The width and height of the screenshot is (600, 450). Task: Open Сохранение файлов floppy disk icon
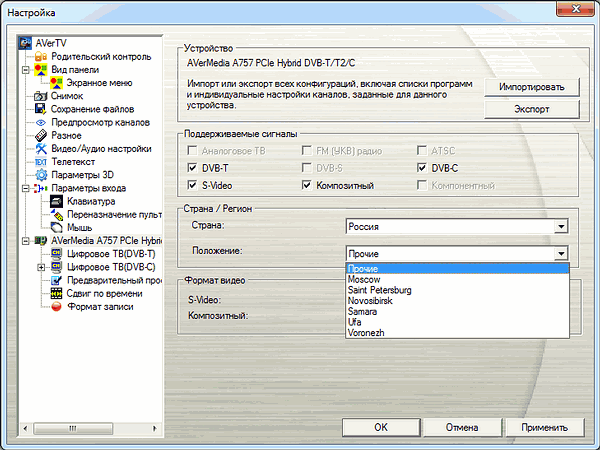click(x=41, y=109)
